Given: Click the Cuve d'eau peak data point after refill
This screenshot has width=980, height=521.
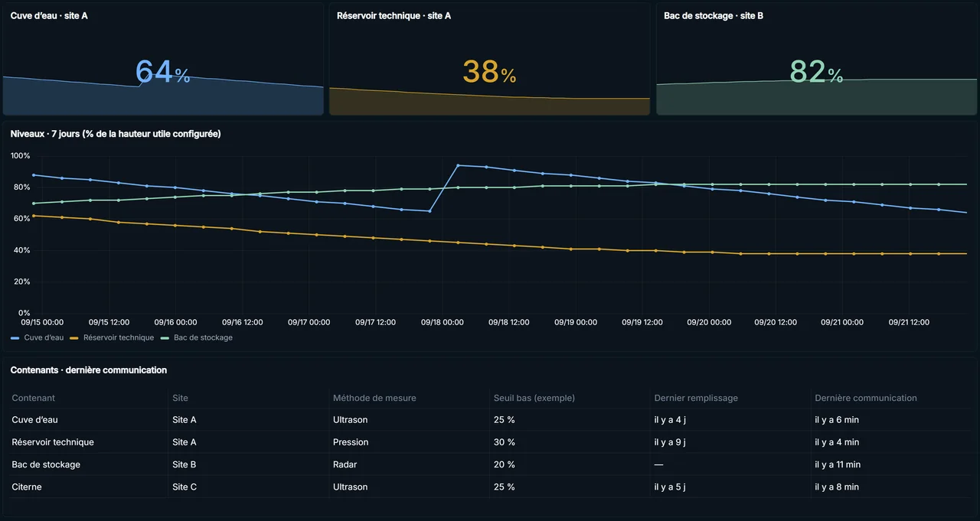Looking at the screenshot, I should point(458,165).
